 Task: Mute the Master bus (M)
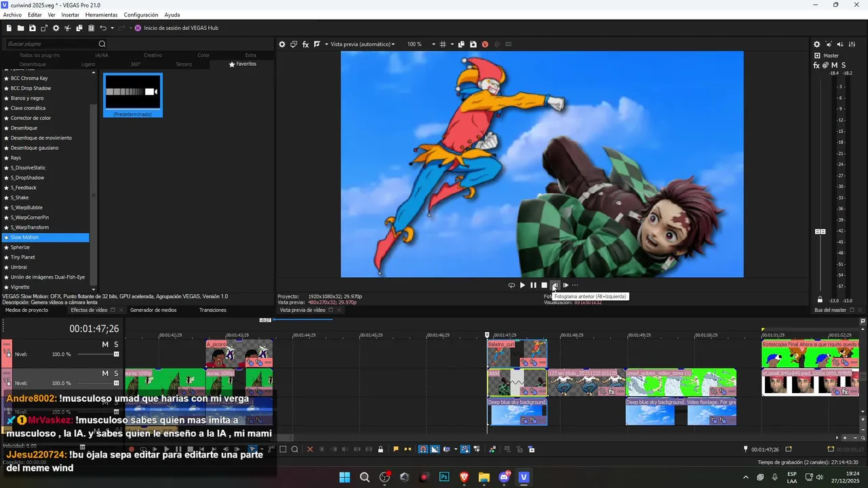[835, 65]
